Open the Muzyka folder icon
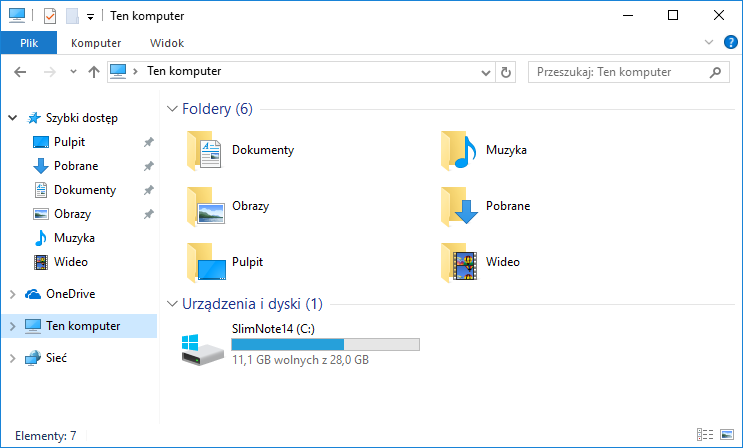 point(459,151)
